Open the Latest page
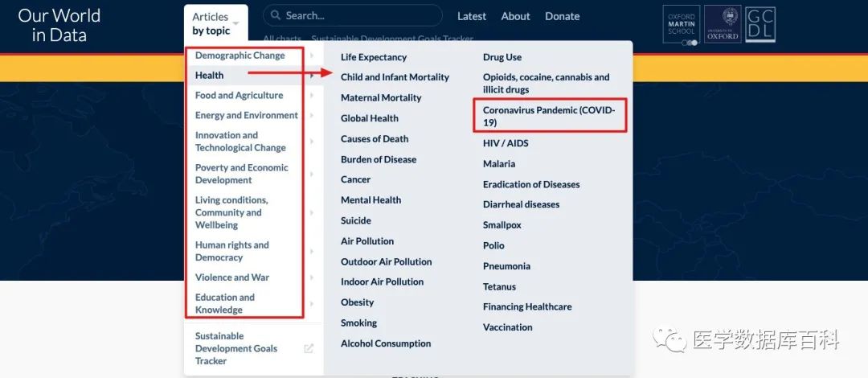Image resolution: width=868 pixels, height=378 pixels. pos(472,16)
